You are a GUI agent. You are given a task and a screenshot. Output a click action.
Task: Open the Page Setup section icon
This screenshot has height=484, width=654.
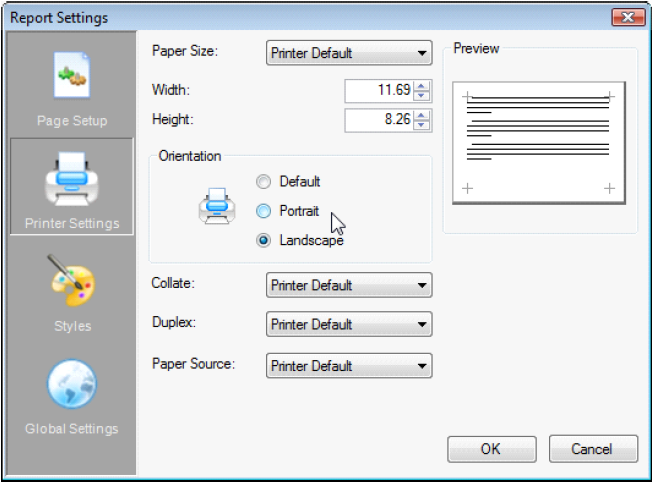coord(72,75)
